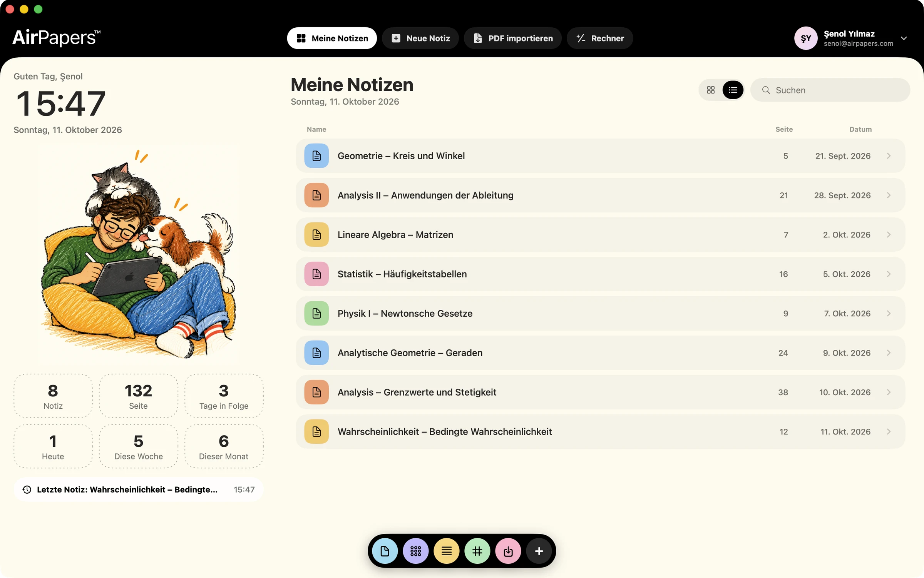Screen dimensions: 924x578
Task: Open the Neue Notiz tab
Action: point(420,38)
